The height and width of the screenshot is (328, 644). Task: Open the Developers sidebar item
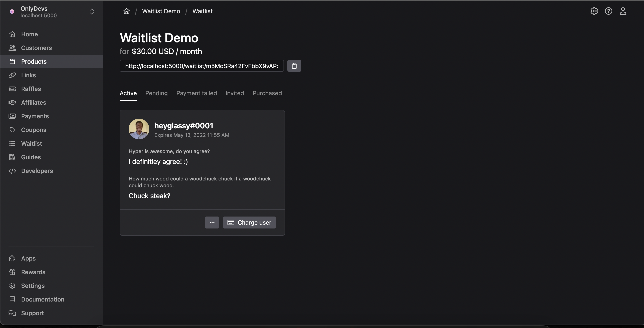click(37, 171)
